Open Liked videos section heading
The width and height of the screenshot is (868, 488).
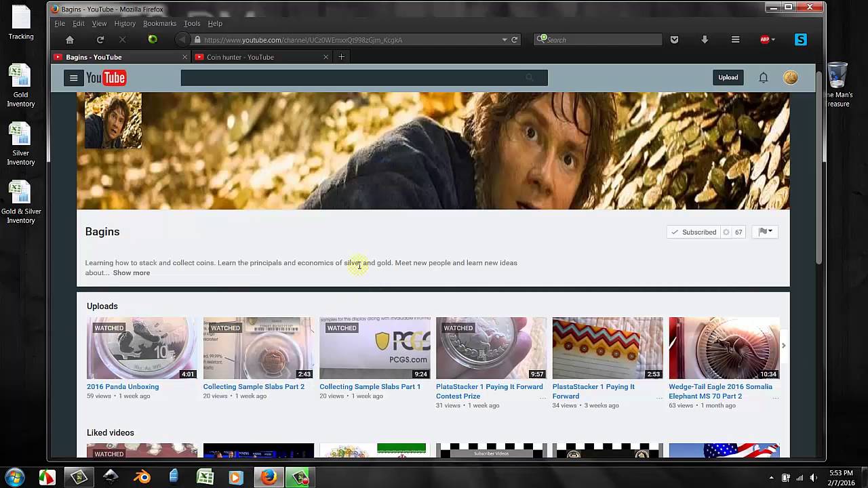coord(111,433)
